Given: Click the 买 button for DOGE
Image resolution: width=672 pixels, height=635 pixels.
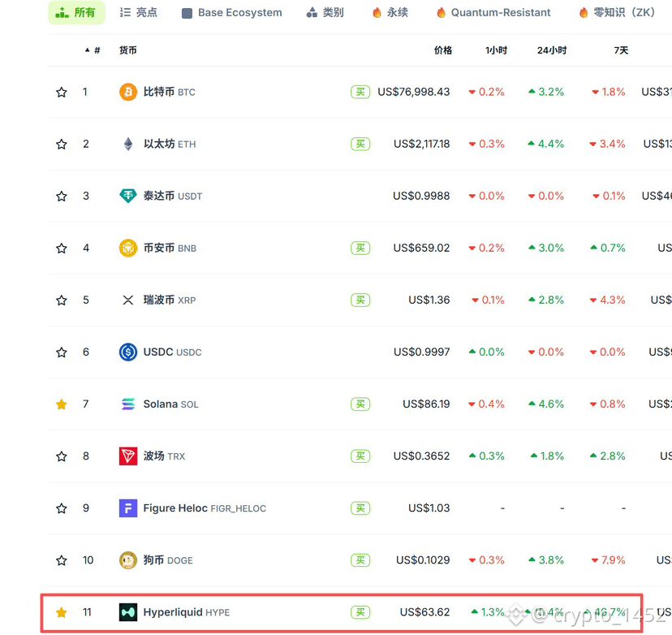Looking at the screenshot, I should tap(360, 560).
